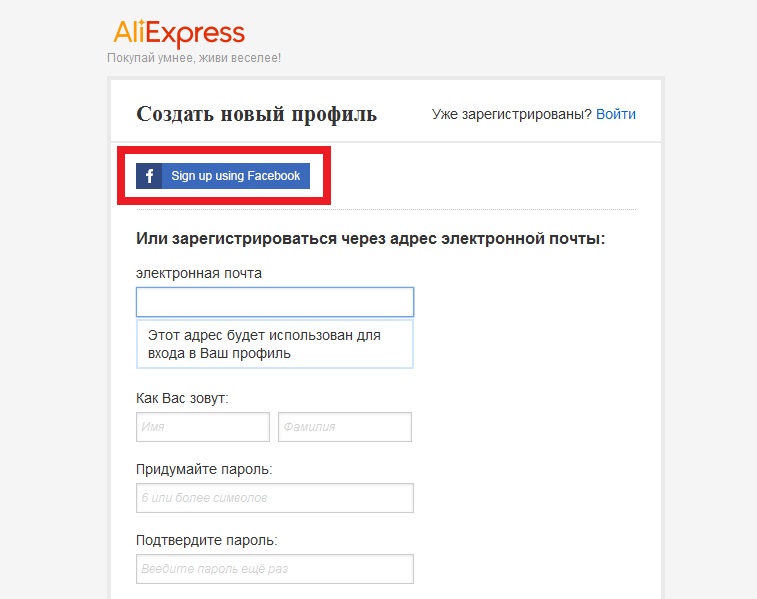Click the AliExpress logo
Image resolution: width=757 pixels, height=599 pixels.
coord(179,33)
